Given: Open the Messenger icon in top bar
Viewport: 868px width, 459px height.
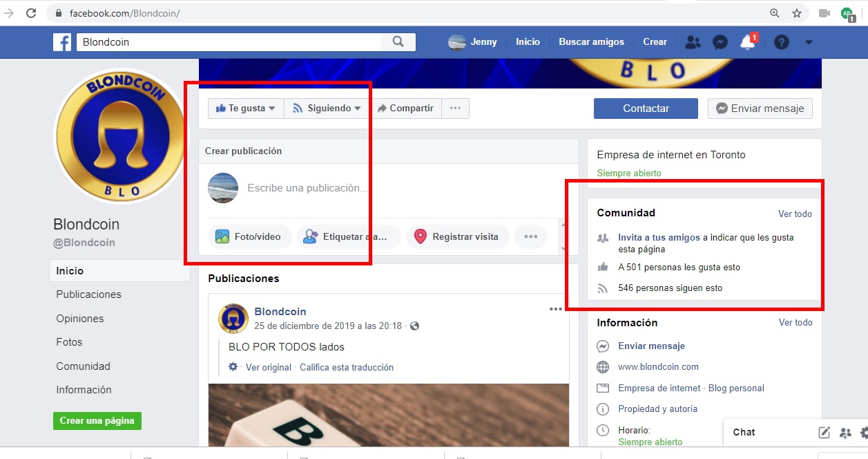Looking at the screenshot, I should pos(720,42).
